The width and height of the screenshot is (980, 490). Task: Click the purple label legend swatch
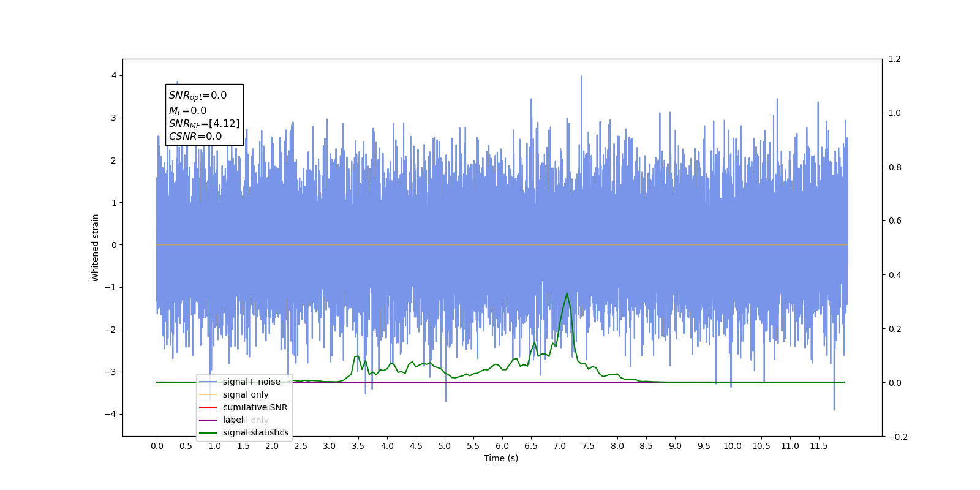click(208, 420)
